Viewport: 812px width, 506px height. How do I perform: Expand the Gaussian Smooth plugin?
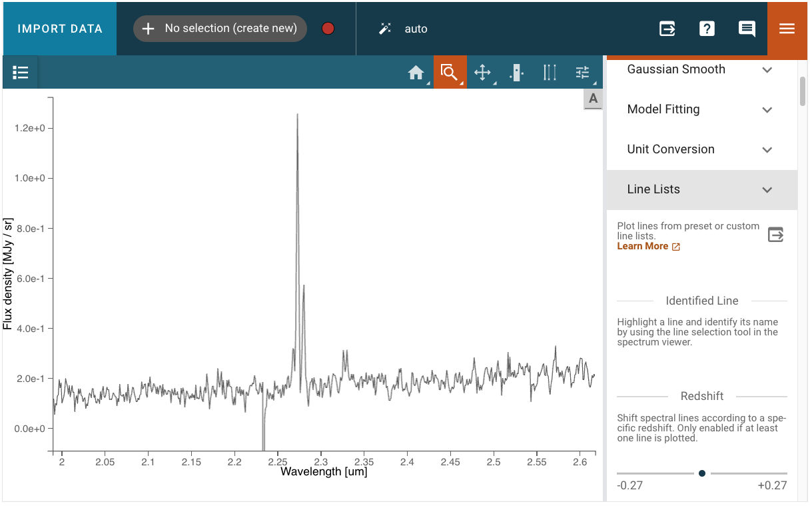(701, 69)
